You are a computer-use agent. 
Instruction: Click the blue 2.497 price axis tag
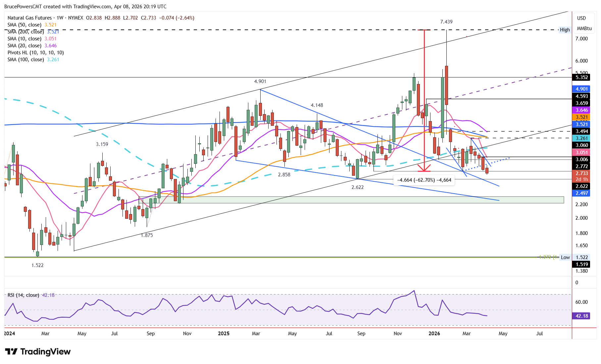click(x=582, y=193)
